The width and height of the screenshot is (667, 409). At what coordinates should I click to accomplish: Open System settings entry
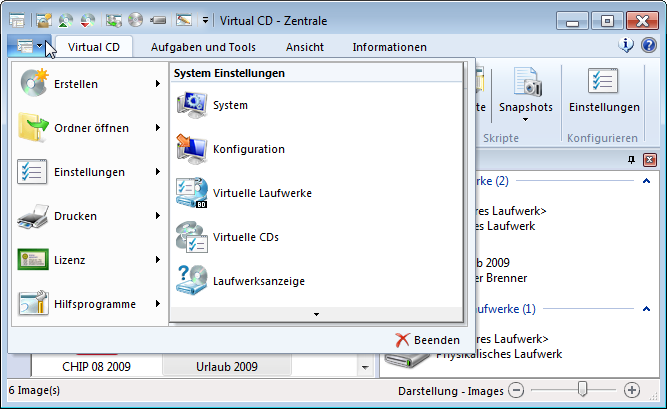click(316, 105)
